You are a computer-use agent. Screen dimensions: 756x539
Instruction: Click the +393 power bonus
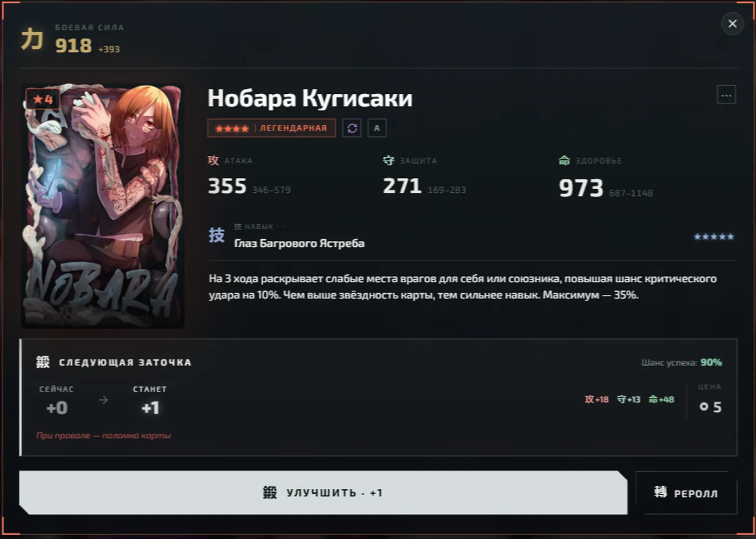pyautogui.click(x=109, y=49)
